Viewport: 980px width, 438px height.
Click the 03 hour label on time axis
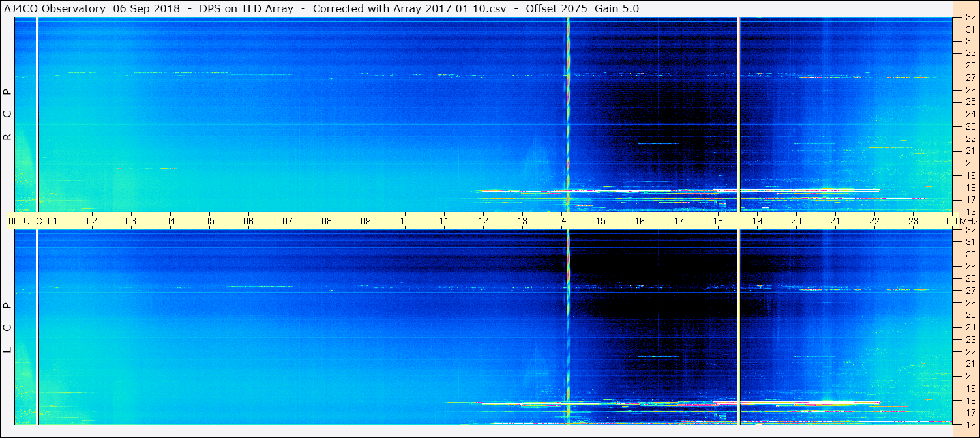(x=131, y=221)
